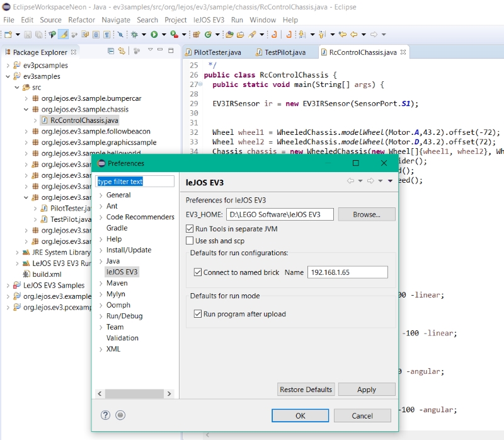Click the preferences tree horizontal scrollbar
This screenshot has height=440, width=504.
(134, 393)
